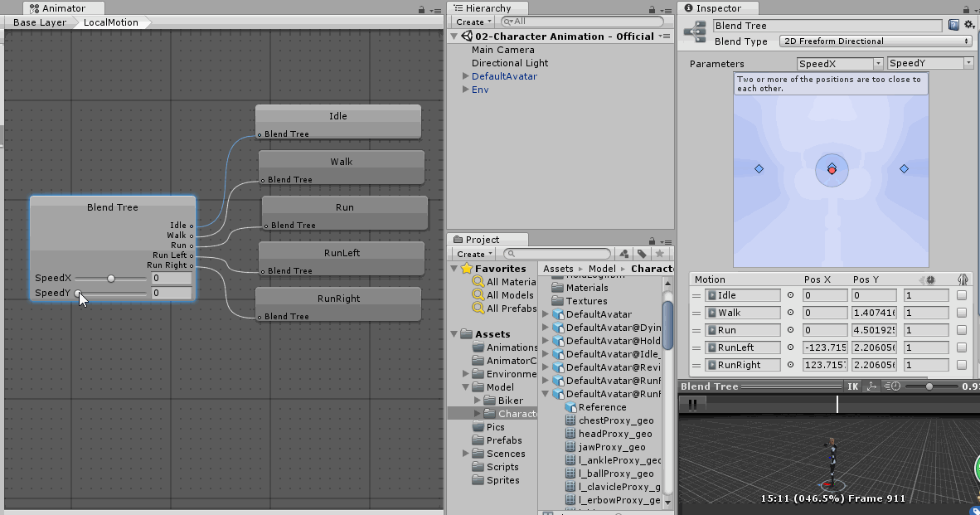Select the Animator tab
Image resolution: width=980 pixels, height=515 pixels.
tap(58, 7)
